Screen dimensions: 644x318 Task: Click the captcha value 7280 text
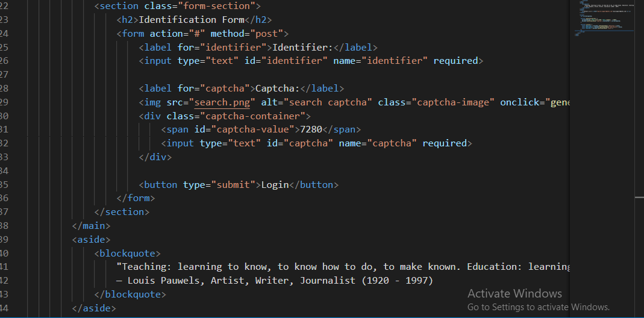click(311, 129)
